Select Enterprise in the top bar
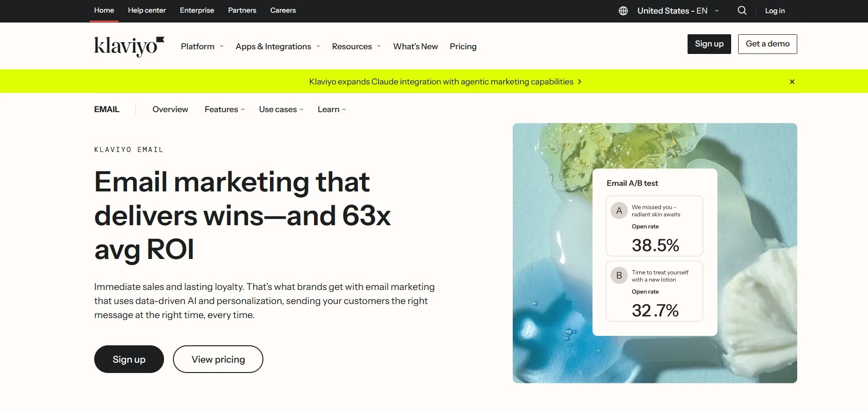Screen dimensions: 868x411 (197, 10)
